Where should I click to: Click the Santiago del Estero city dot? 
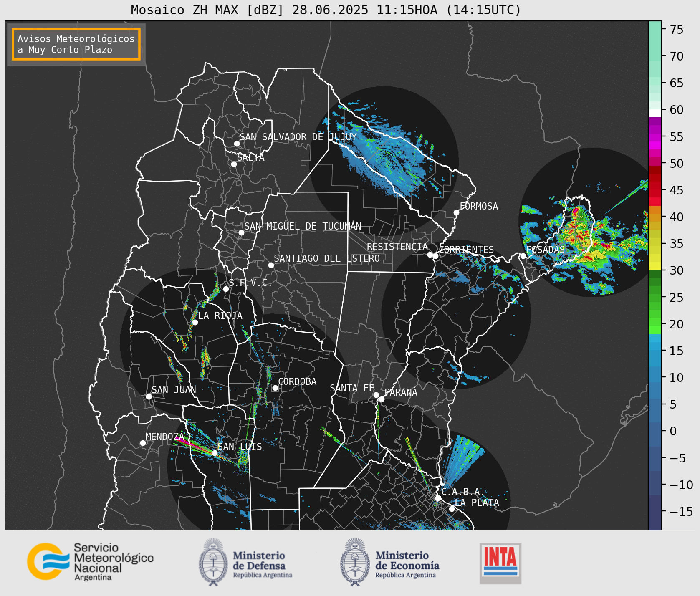(x=271, y=265)
